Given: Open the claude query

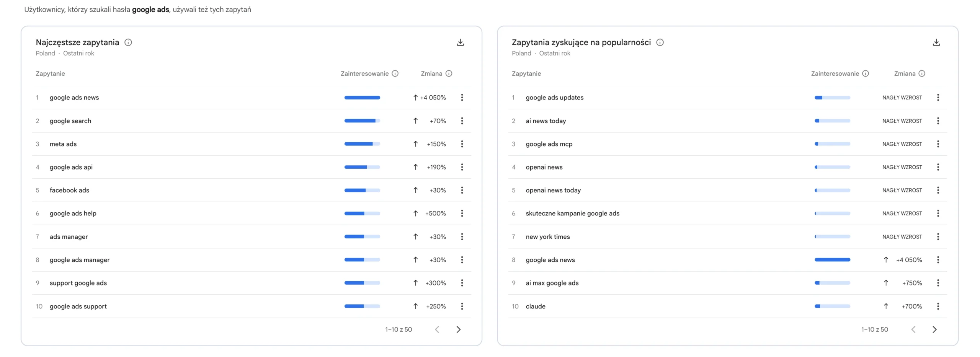Looking at the screenshot, I should (x=536, y=306).
